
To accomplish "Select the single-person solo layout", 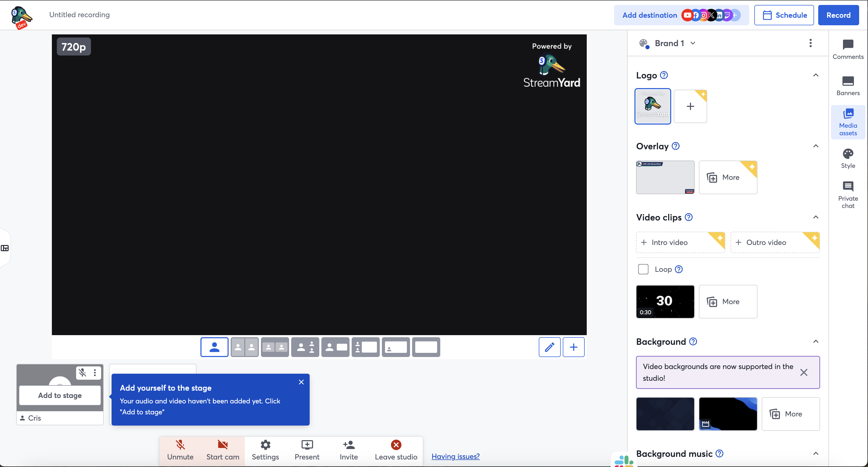I will (214, 347).
